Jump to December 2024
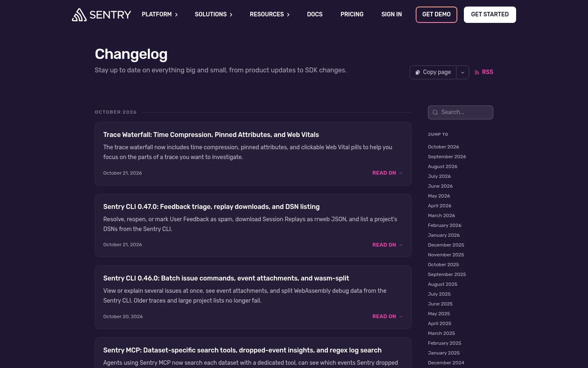Screen dimensions: 588x368 point(446,363)
